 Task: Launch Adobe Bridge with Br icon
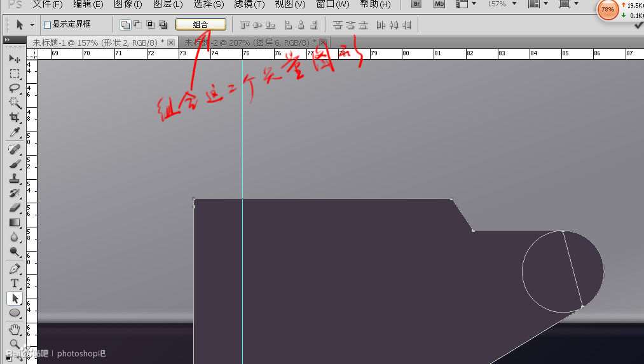[x=416, y=4]
